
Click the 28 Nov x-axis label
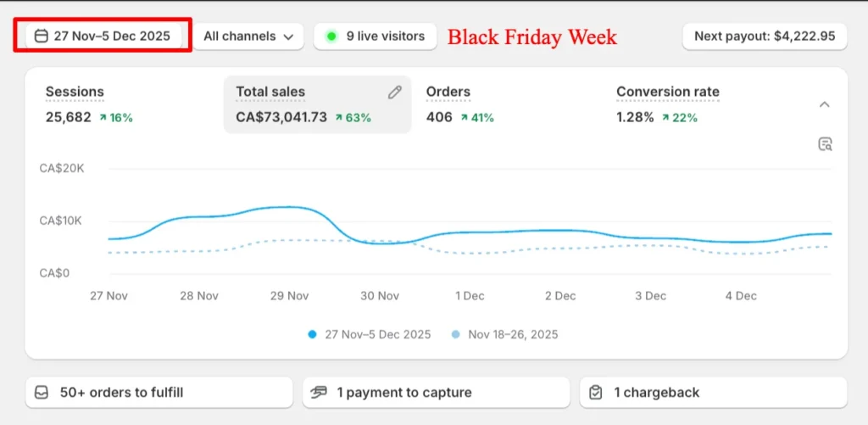coord(199,296)
